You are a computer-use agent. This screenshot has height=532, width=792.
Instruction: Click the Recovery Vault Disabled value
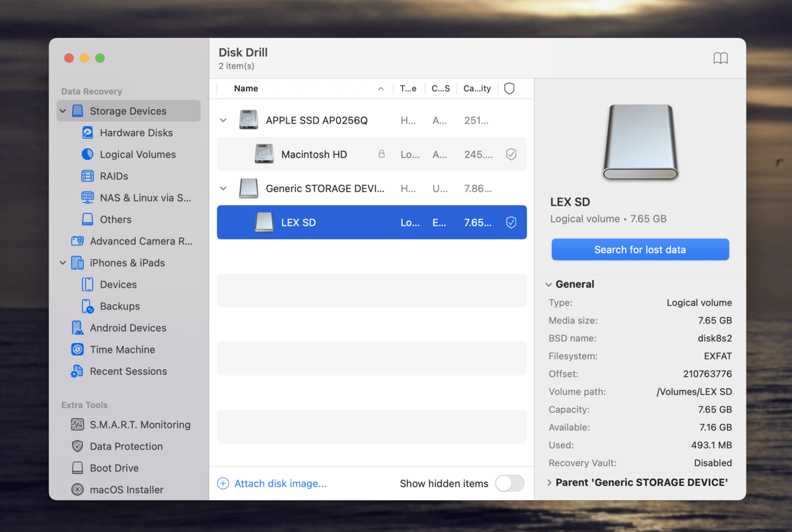coord(713,463)
